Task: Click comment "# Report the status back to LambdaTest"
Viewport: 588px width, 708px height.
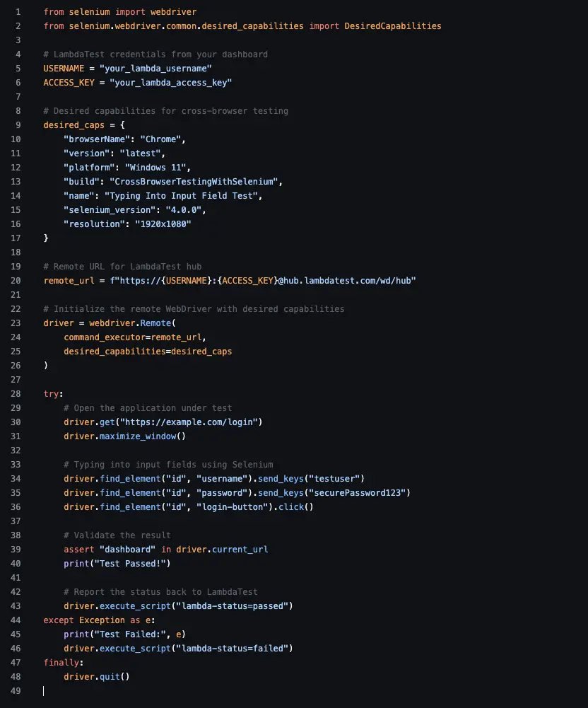Action: [160, 592]
